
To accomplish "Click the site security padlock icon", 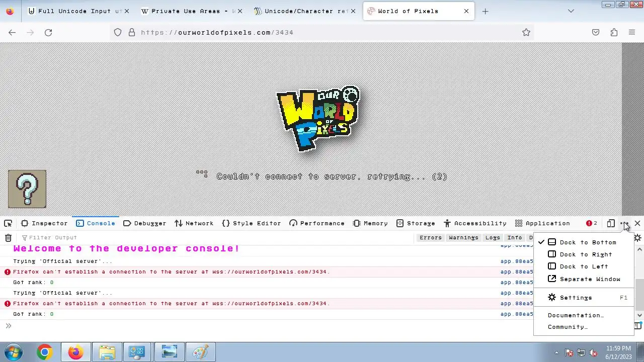I will tap(132, 32).
